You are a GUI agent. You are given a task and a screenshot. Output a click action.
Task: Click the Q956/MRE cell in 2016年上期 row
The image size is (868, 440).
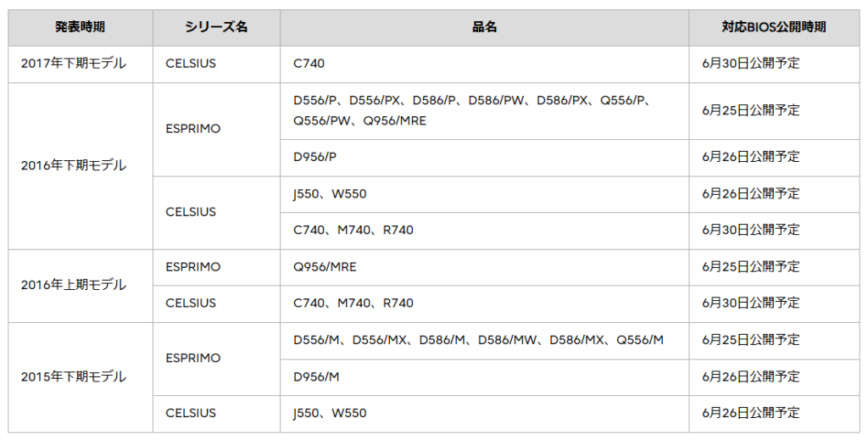[484, 267]
